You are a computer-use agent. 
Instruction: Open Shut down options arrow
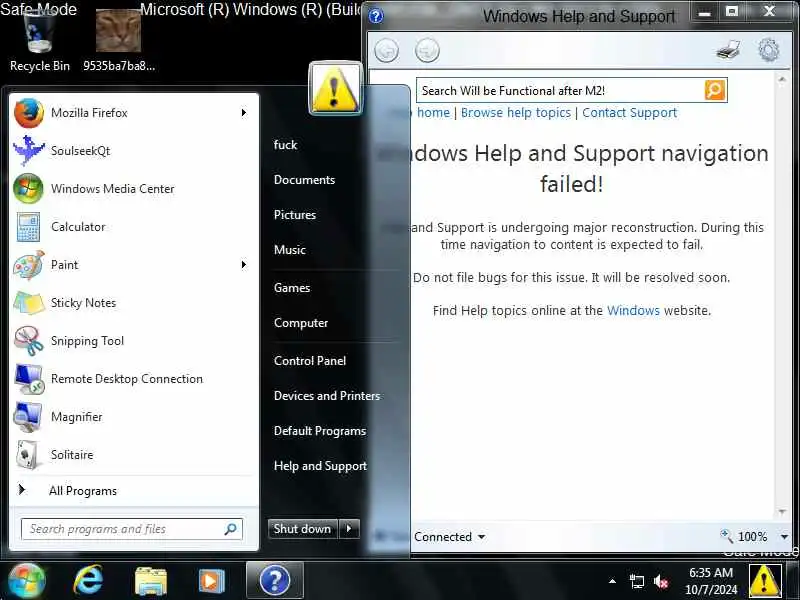click(349, 529)
